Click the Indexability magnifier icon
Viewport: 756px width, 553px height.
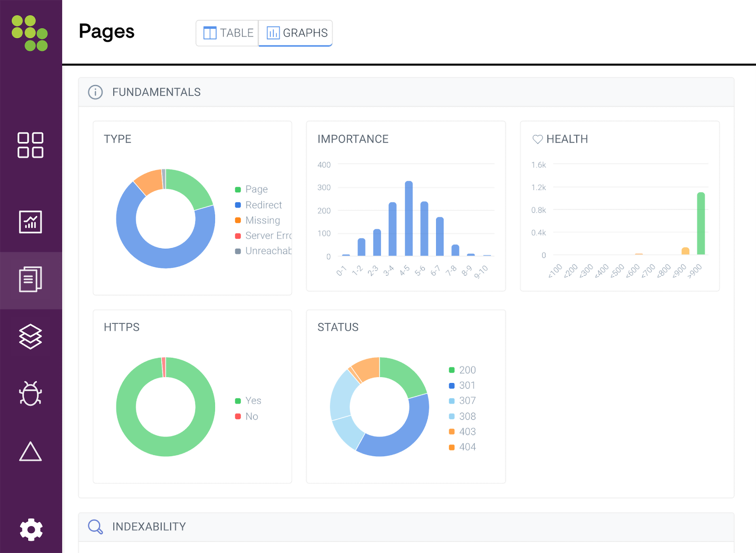coord(95,527)
